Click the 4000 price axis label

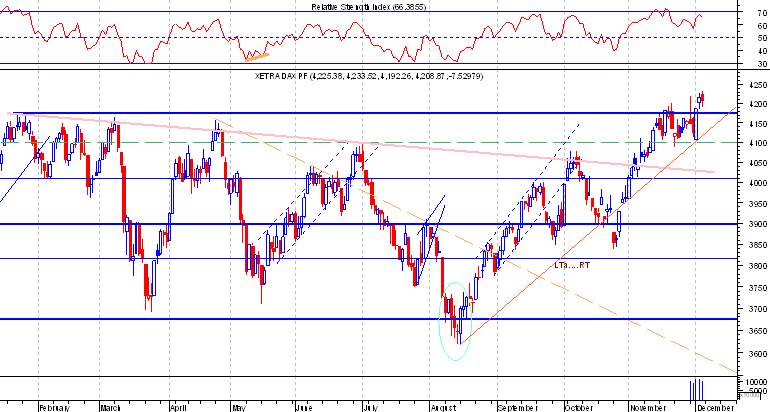(x=758, y=183)
